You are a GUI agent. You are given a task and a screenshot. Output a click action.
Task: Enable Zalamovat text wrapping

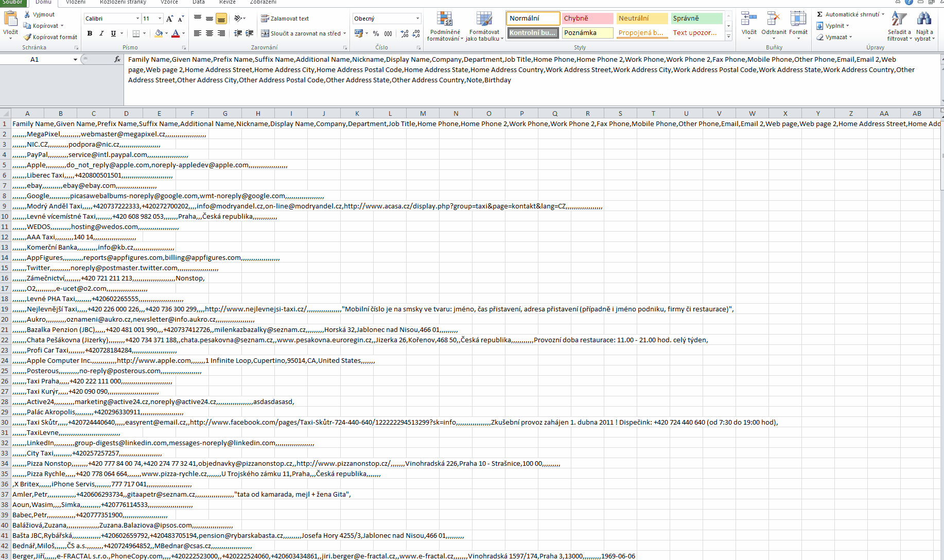coord(285,19)
